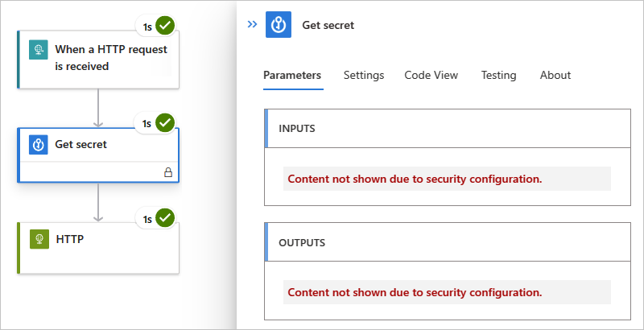Select the Testing tab
Viewport: 644px width, 330px height.
498,75
